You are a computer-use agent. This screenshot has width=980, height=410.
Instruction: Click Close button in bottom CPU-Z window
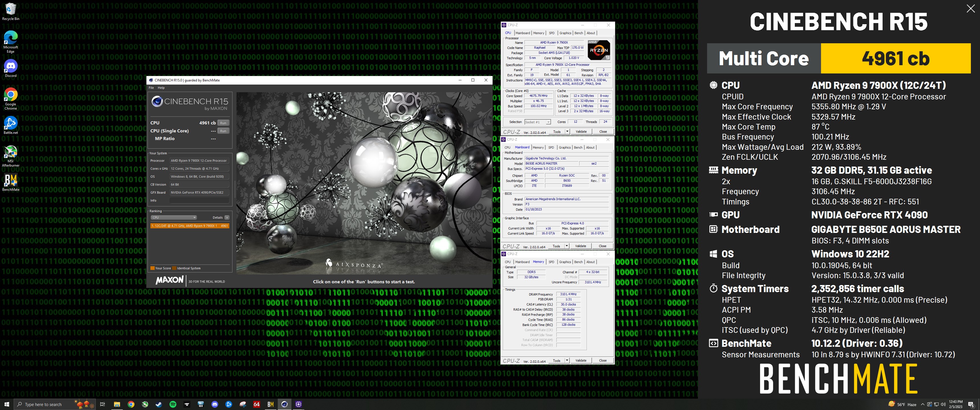[603, 360]
